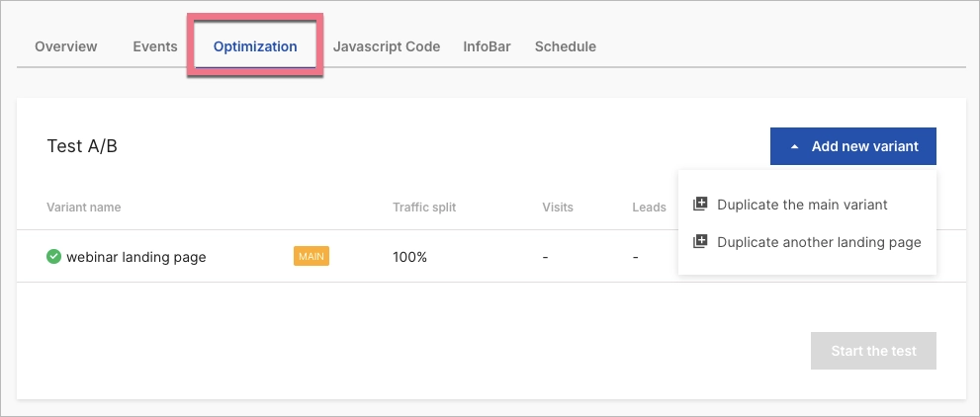Click the 100% traffic split value
This screenshot has height=417, width=980.
click(409, 257)
